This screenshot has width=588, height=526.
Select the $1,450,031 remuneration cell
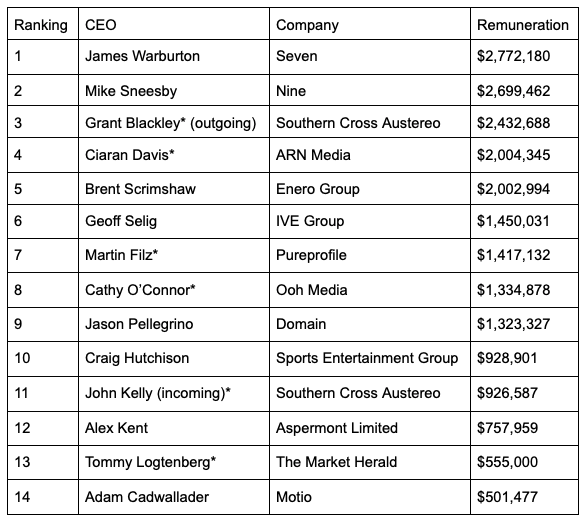(525, 221)
